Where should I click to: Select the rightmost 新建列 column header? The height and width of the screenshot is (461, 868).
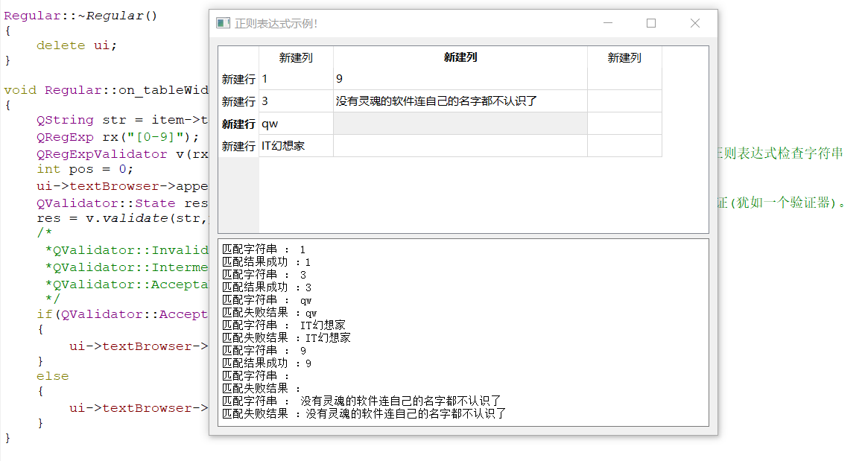coord(624,57)
